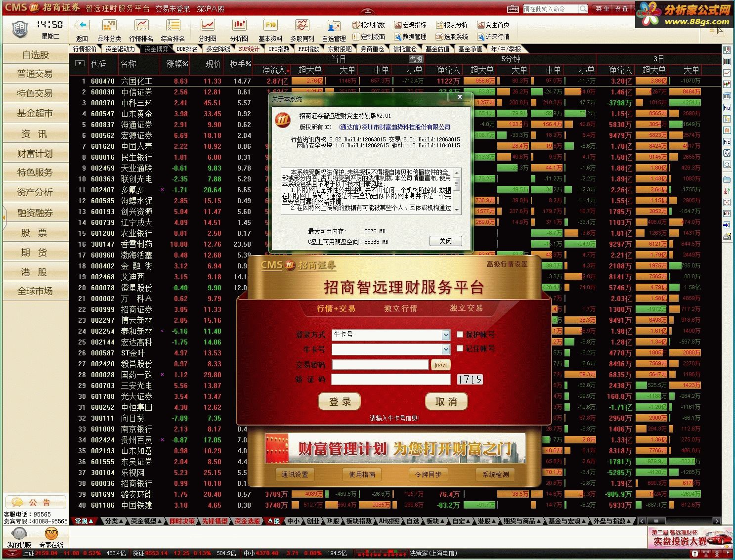Open the 高级行情设置 link
The image size is (735, 560).
(507, 264)
